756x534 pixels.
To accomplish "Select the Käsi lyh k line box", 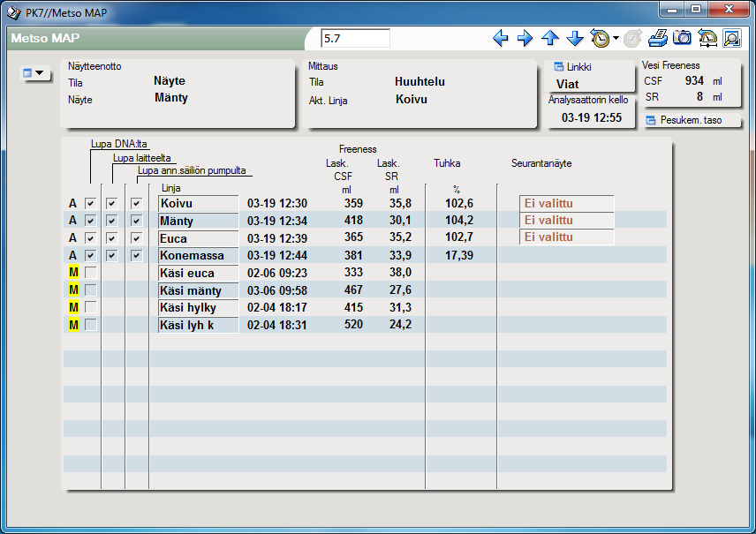I will (198, 325).
